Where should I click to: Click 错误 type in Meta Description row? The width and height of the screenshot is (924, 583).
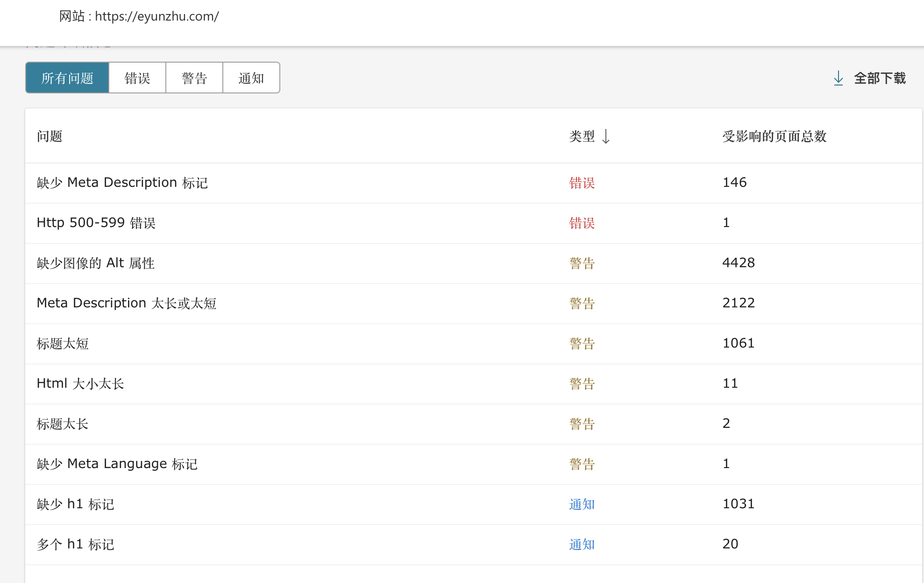click(x=582, y=183)
